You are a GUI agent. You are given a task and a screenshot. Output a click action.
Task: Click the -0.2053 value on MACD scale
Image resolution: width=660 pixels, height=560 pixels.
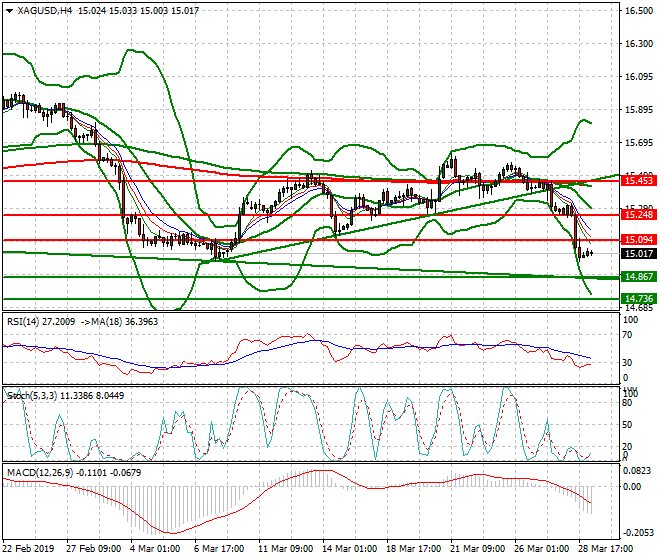point(637,533)
